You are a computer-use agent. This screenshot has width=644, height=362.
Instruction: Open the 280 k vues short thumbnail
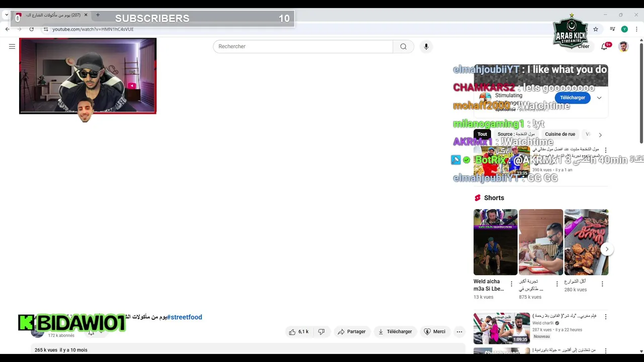pyautogui.click(x=586, y=242)
